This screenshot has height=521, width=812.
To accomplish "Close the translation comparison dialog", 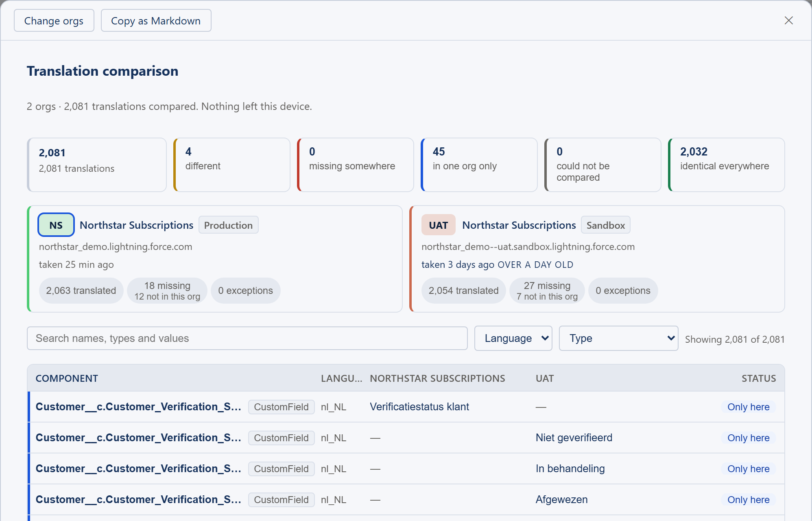I will click(788, 20).
